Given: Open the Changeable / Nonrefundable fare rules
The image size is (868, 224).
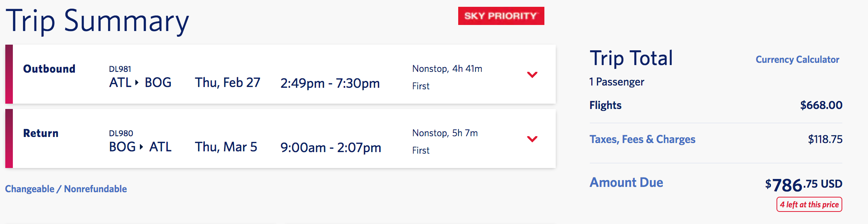Looking at the screenshot, I should [66, 189].
